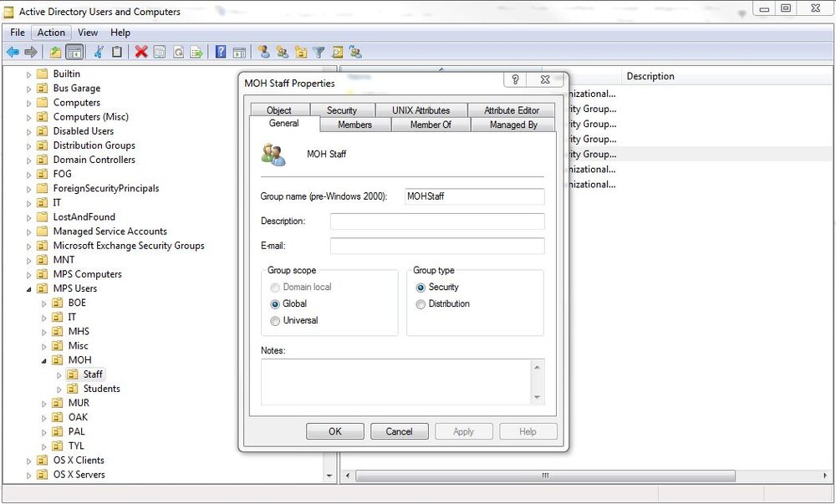Open the View menu
Image resolution: width=836 pixels, height=504 pixels.
88,33
